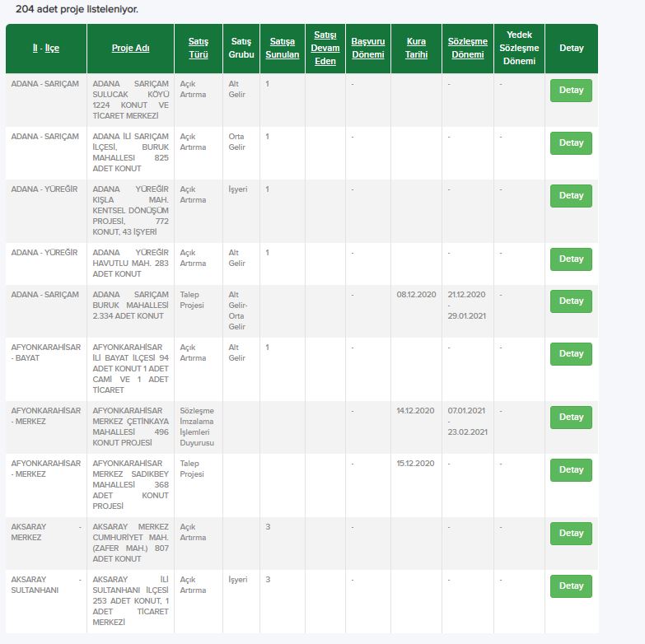Screen dimensions: 645x644
Task: Open Detay for Havutlu Mah. 283 Adet Konut
Action: (571, 259)
